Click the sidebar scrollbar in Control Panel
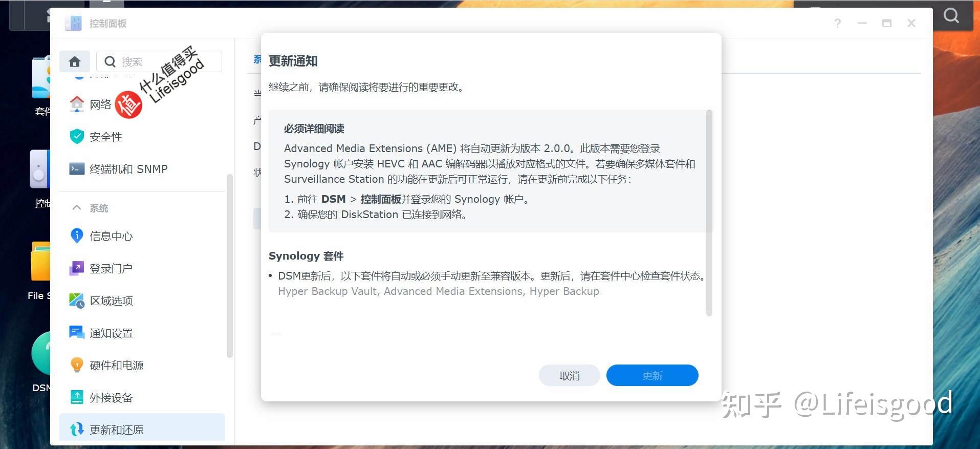980x449 pixels. coord(229,266)
